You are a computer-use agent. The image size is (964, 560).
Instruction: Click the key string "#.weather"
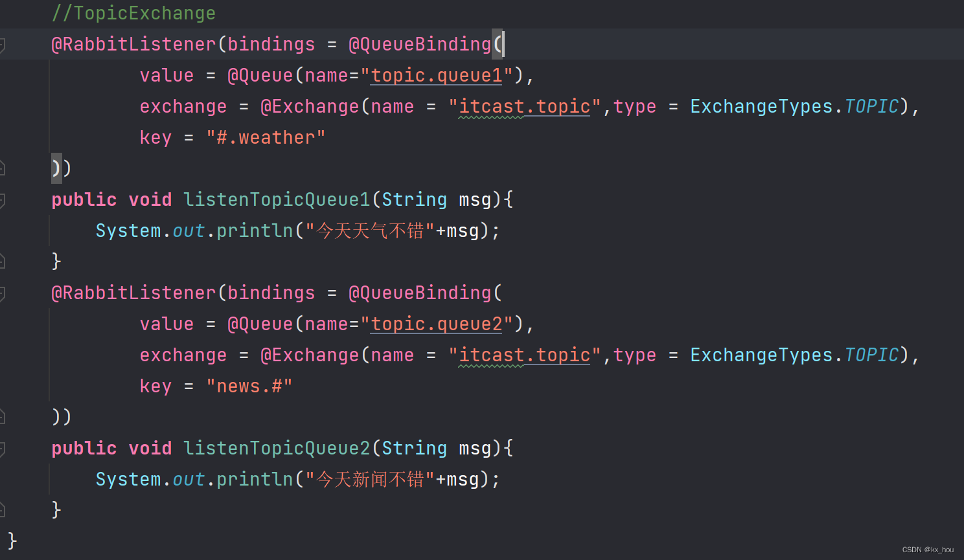pos(266,137)
